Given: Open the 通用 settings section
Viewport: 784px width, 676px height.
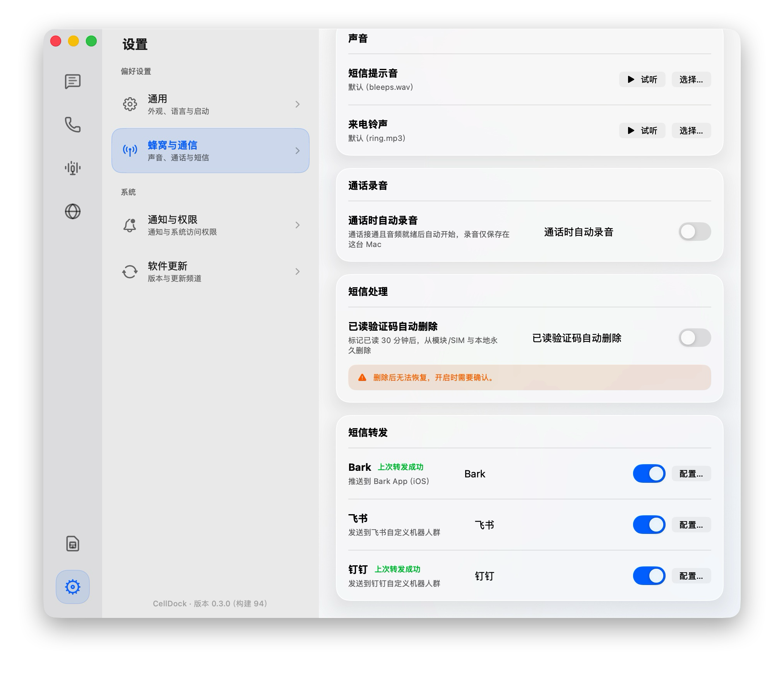Looking at the screenshot, I should pyautogui.click(x=211, y=104).
